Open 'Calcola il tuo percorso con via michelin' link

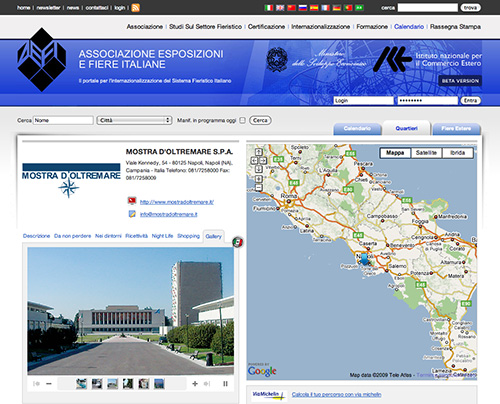[336, 395]
